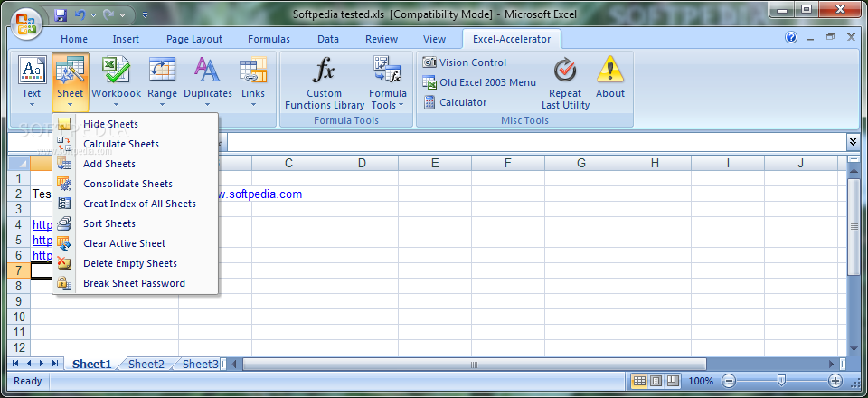868x398 pixels.
Task: Click the softpedia.com link in row 2
Action: coord(260,194)
